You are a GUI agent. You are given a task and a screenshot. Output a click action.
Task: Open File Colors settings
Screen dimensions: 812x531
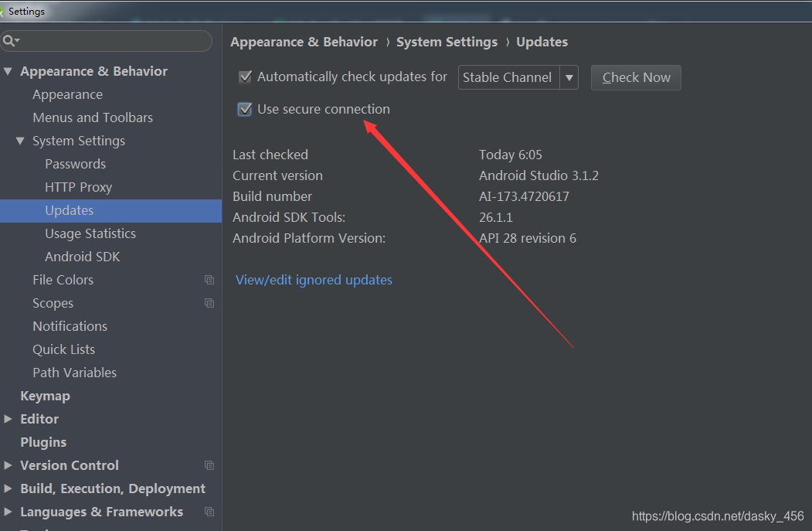click(63, 280)
